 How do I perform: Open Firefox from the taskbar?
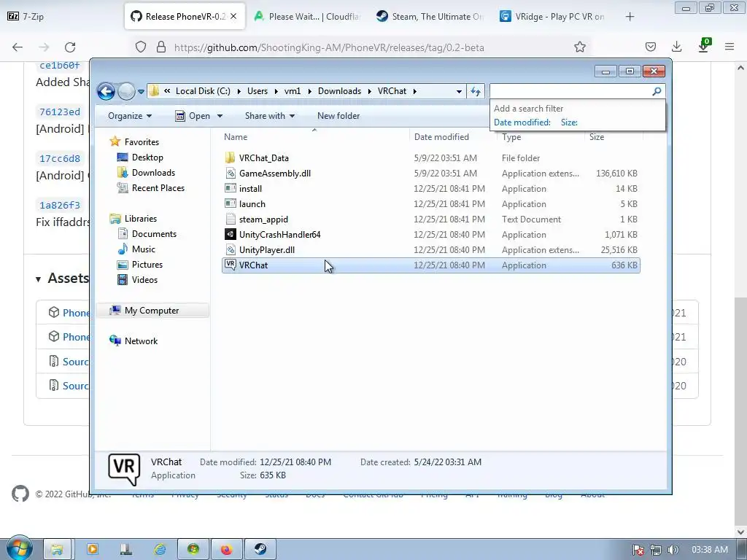coord(226,550)
